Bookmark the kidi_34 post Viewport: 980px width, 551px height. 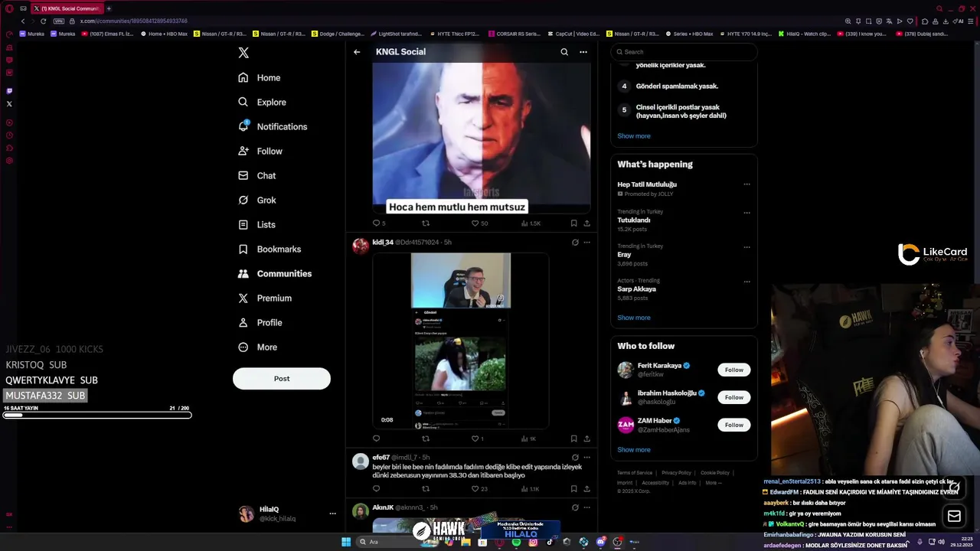[x=573, y=439]
